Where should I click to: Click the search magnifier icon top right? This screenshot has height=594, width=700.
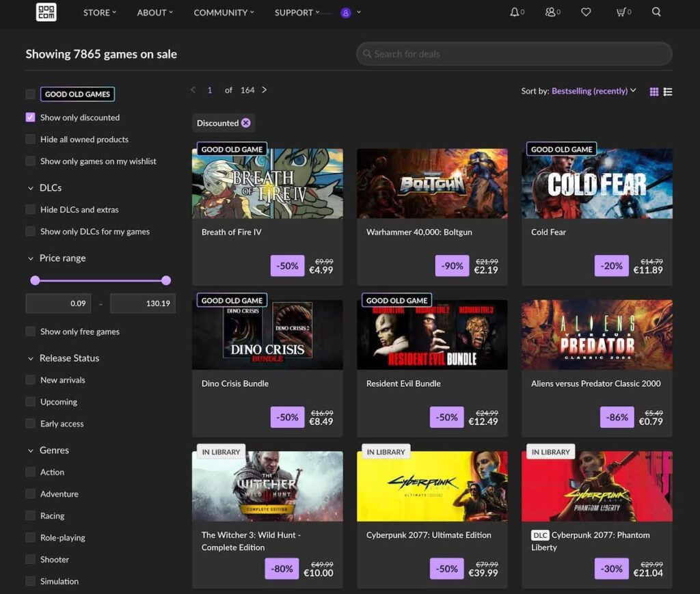click(x=656, y=12)
